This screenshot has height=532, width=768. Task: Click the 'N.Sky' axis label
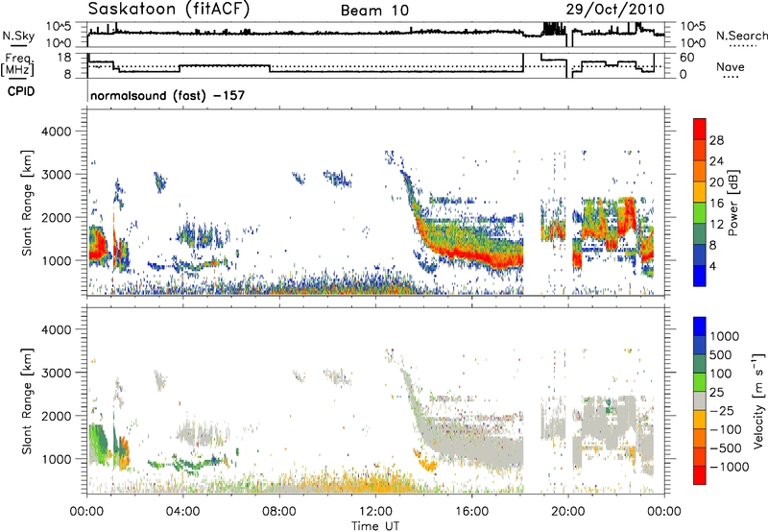tap(18, 36)
